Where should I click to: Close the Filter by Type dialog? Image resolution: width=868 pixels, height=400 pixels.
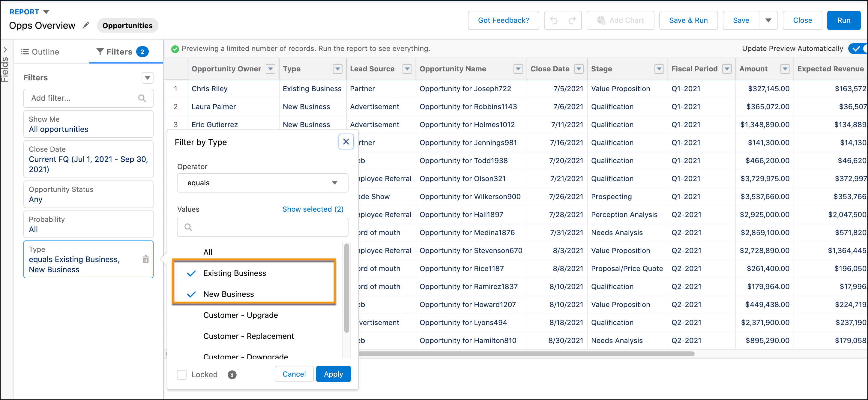point(346,142)
